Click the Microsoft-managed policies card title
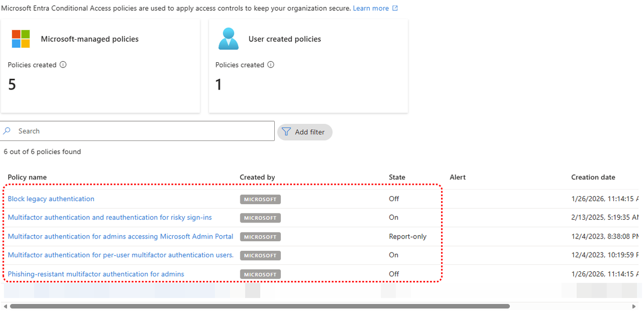644x312 pixels. [90, 39]
